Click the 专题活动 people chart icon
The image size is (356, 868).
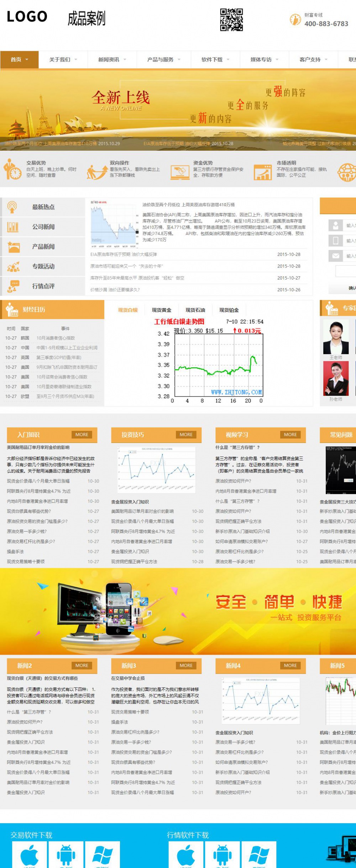(13, 267)
